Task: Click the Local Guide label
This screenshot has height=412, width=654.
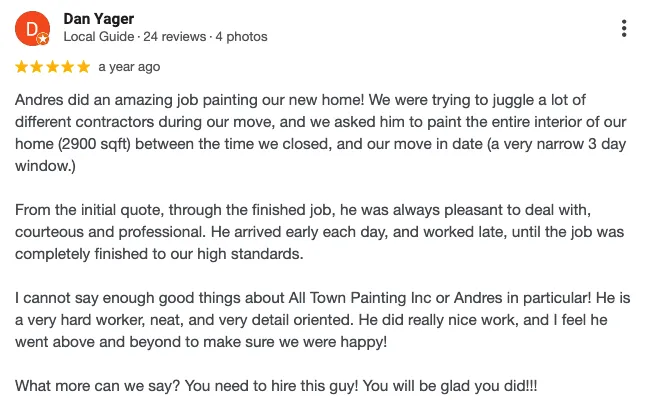Action: click(98, 37)
